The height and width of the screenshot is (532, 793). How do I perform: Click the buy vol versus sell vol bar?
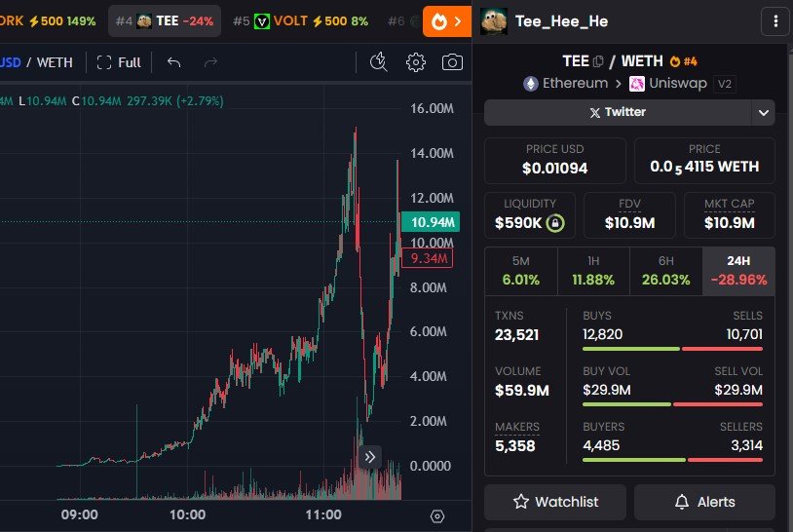[672, 404]
